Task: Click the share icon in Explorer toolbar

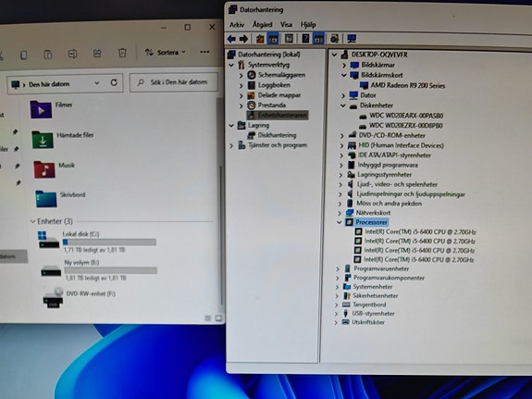Action: (97, 54)
